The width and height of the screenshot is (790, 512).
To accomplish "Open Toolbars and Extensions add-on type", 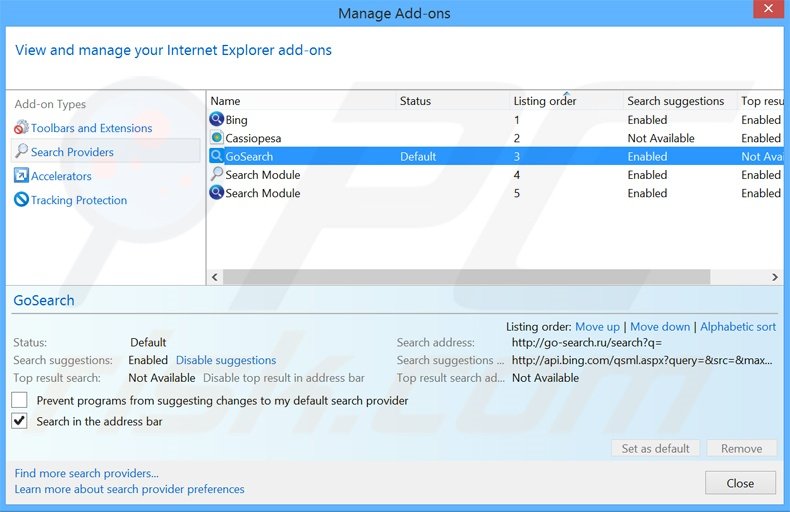I will tap(91, 128).
